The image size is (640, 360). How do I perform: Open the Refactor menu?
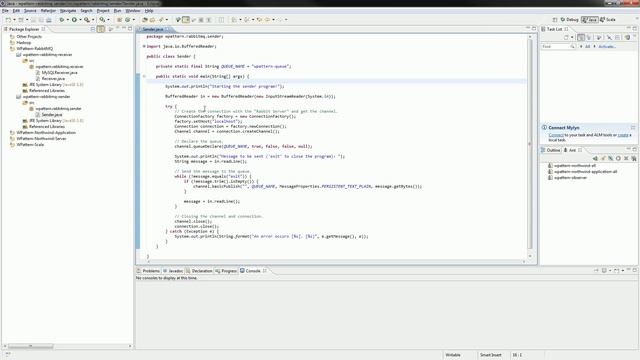tap(48, 11)
